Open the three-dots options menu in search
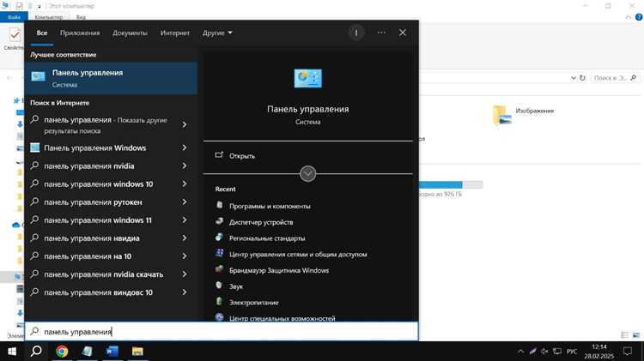The width and height of the screenshot is (644, 361). tap(381, 33)
